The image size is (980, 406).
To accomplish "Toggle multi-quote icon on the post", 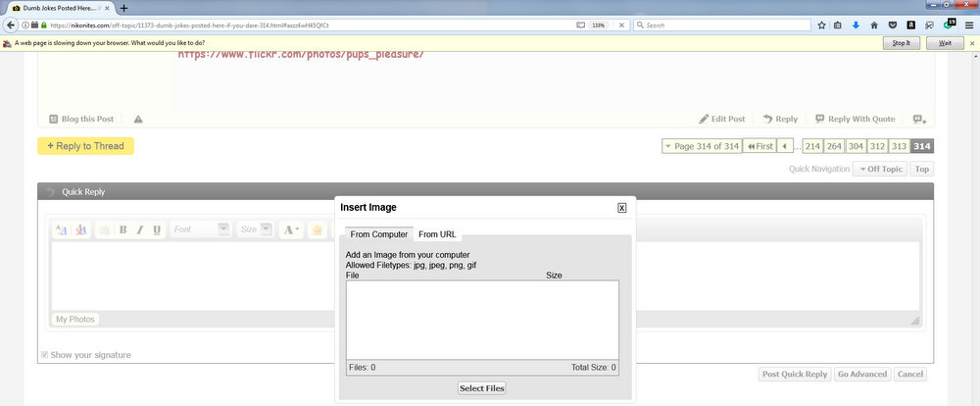I will tap(919, 119).
